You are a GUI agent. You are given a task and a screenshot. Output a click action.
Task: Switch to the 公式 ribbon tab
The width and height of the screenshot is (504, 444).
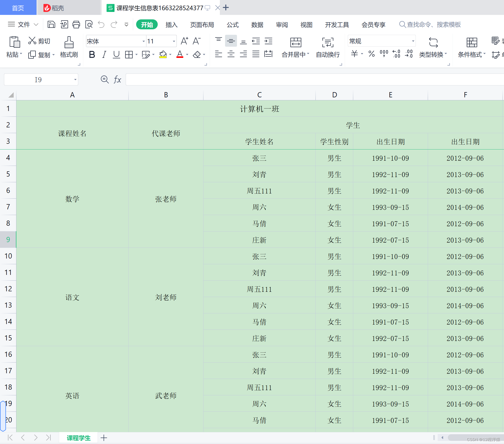[233, 25]
